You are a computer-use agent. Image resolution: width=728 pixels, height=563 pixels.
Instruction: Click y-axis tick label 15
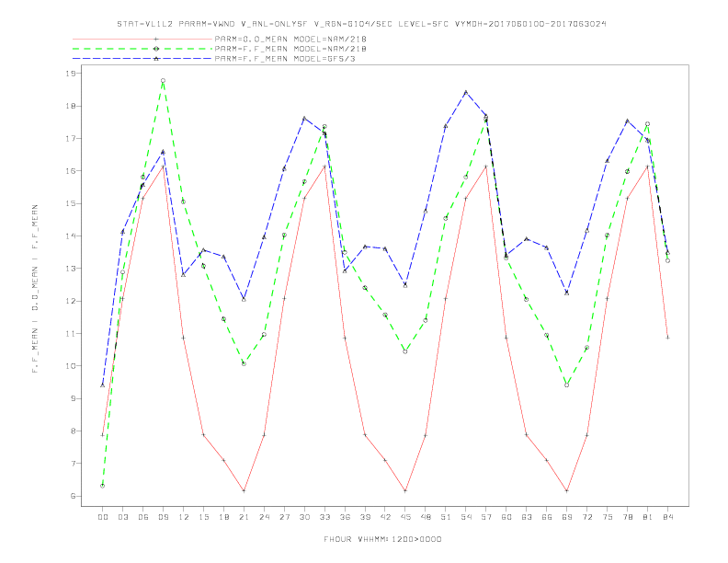pyautogui.click(x=71, y=203)
